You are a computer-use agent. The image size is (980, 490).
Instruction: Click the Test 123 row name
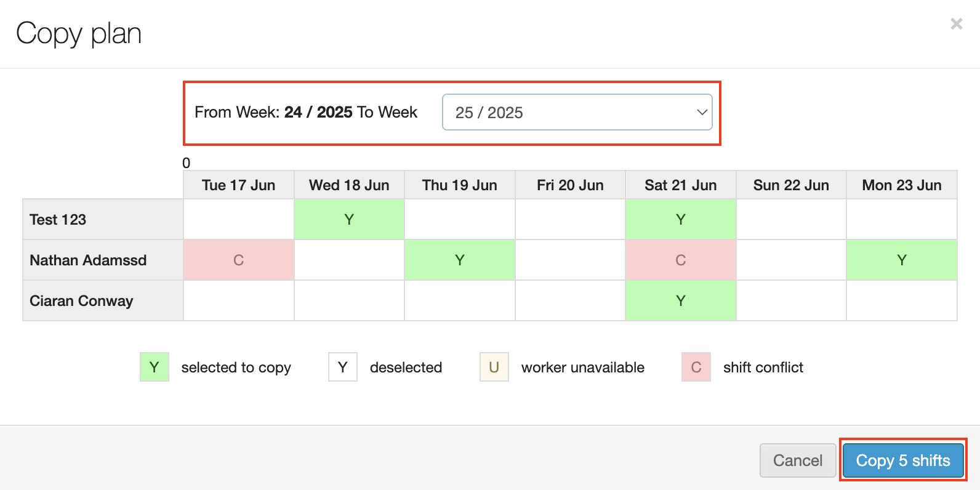click(58, 220)
